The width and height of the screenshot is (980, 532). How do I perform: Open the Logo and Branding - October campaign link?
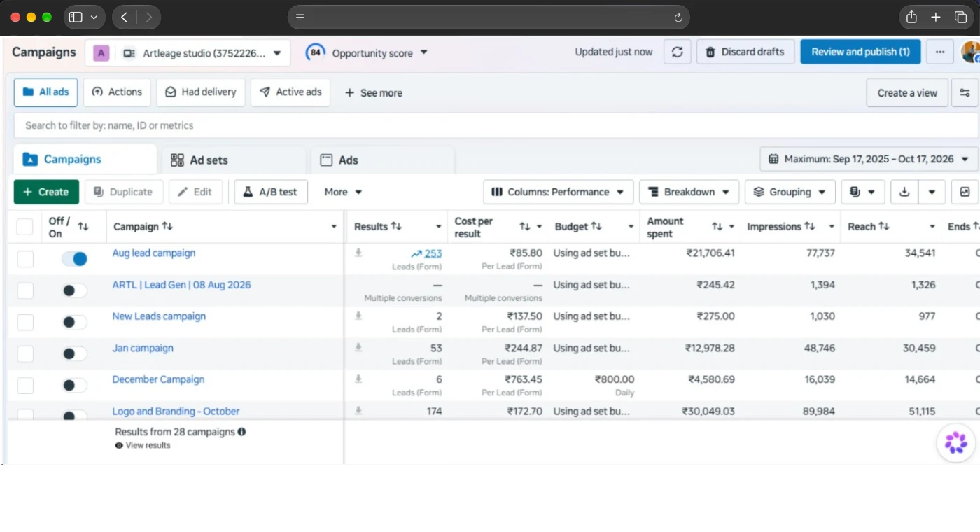point(176,411)
